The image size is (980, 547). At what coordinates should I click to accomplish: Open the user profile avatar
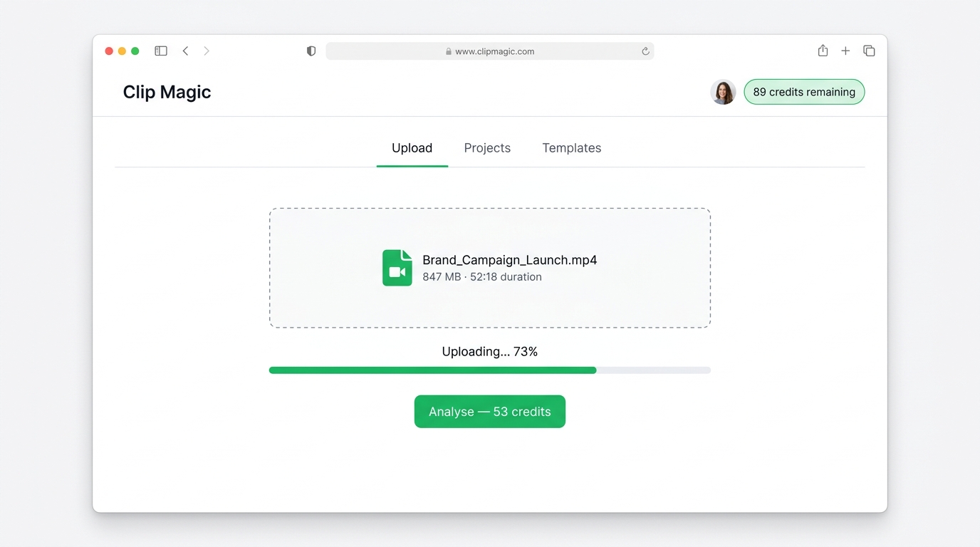723,92
